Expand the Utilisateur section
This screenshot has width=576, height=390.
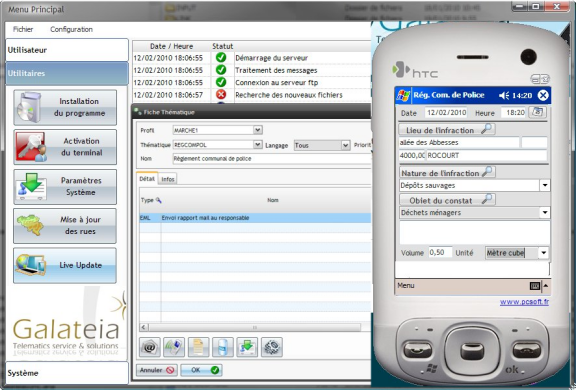tap(67, 50)
